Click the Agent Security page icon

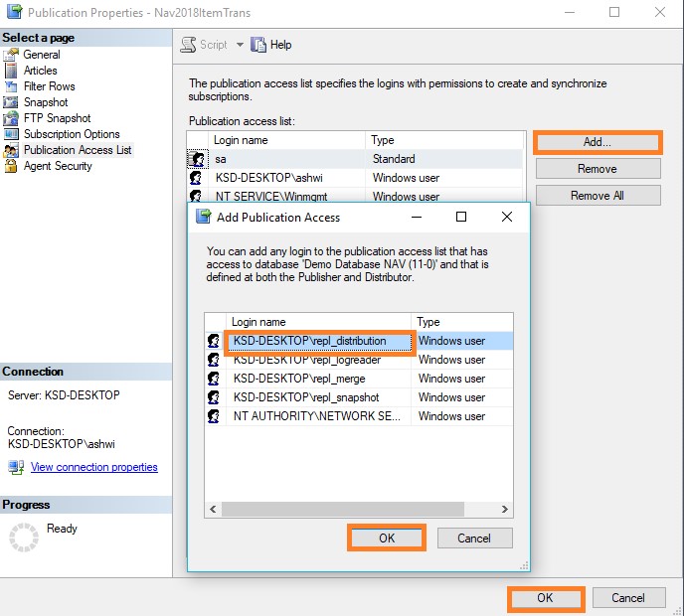tap(11, 166)
